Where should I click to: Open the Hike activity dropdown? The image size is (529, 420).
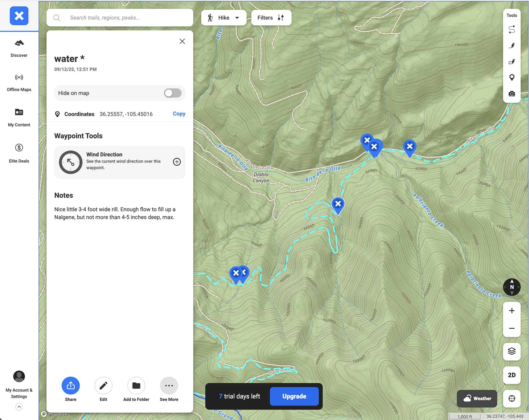(224, 18)
